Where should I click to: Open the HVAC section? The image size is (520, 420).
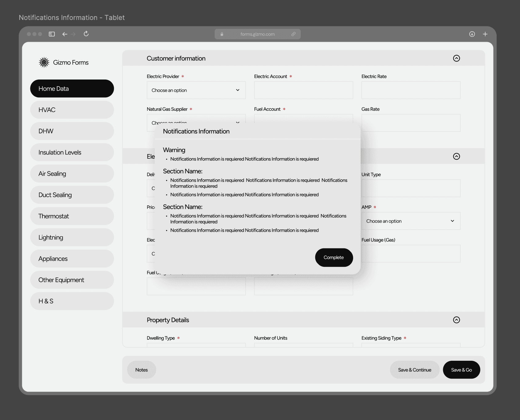pyautogui.click(x=72, y=110)
